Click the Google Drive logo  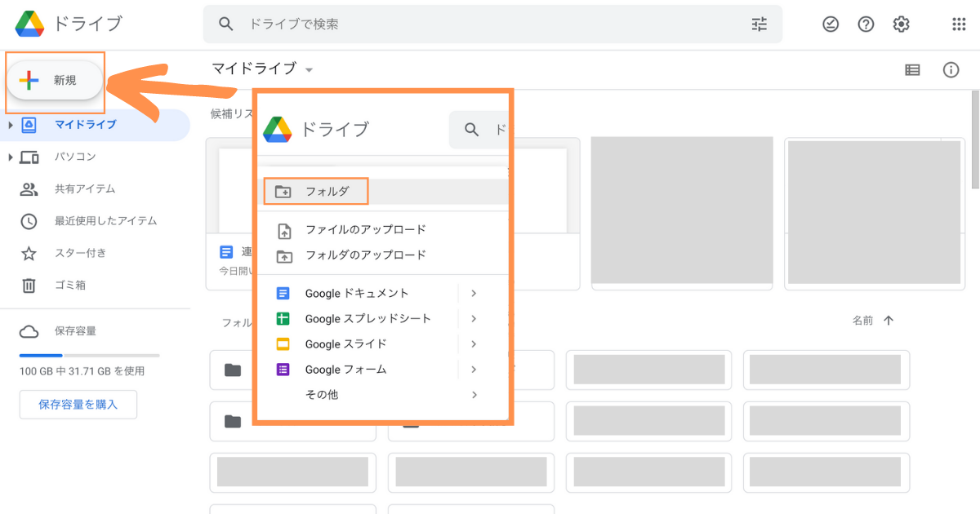[29, 24]
